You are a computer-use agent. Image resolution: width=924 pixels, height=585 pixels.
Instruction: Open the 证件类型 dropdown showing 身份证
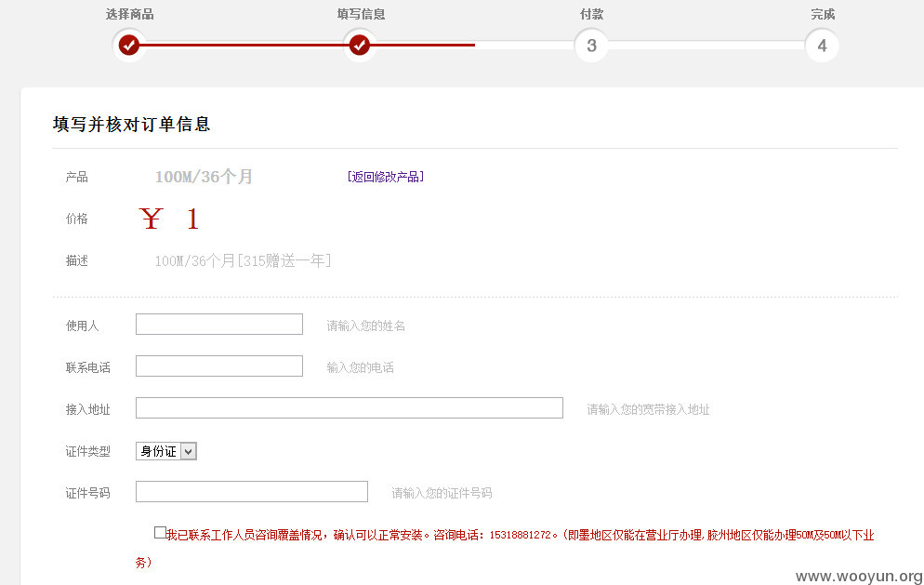(166, 451)
